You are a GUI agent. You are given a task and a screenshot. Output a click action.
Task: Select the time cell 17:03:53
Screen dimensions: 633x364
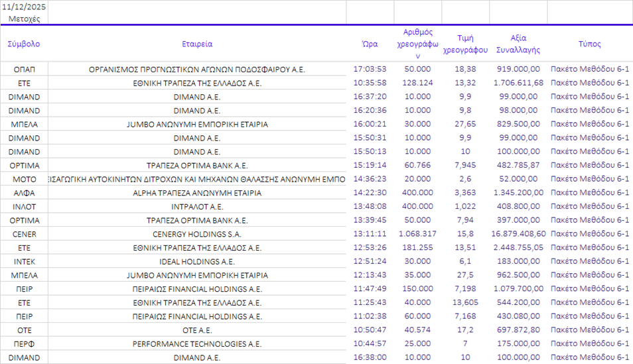(370, 70)
